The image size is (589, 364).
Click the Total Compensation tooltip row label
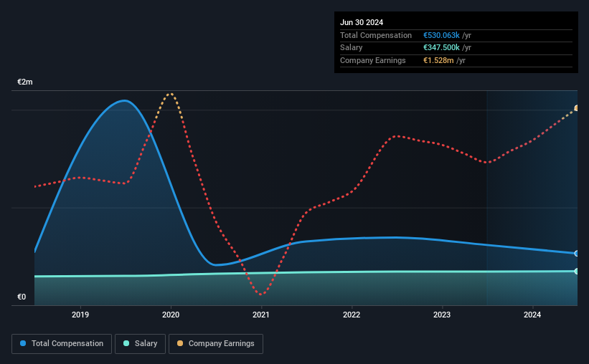376,35
